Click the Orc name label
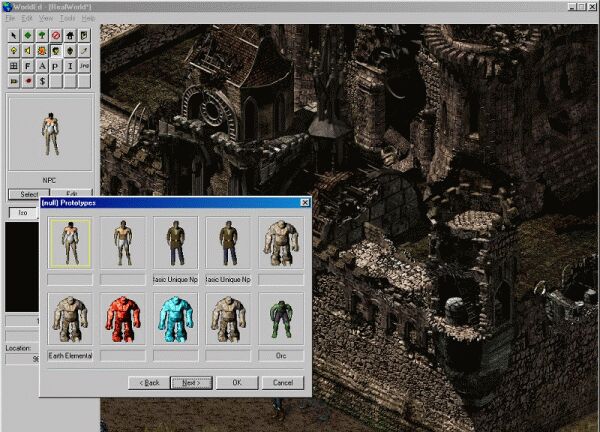 281,356
